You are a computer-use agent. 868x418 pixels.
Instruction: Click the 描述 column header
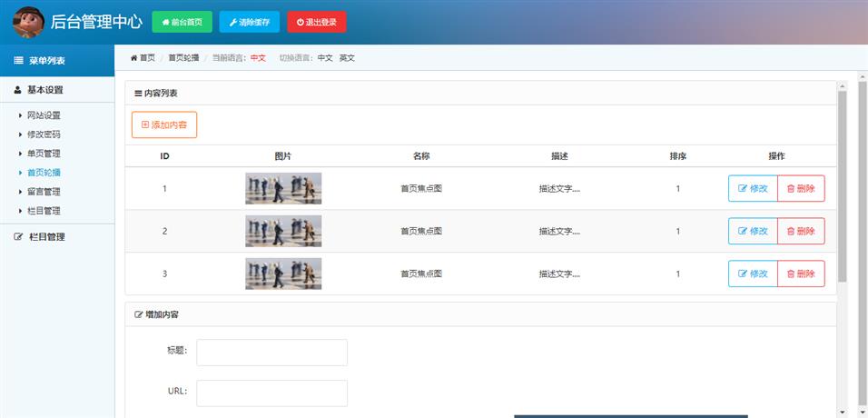[x=559, y=156]
